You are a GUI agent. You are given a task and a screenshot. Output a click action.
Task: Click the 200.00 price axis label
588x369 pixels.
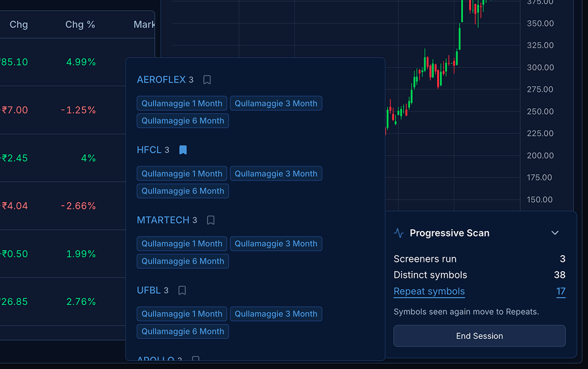click(x=541, y=155)
